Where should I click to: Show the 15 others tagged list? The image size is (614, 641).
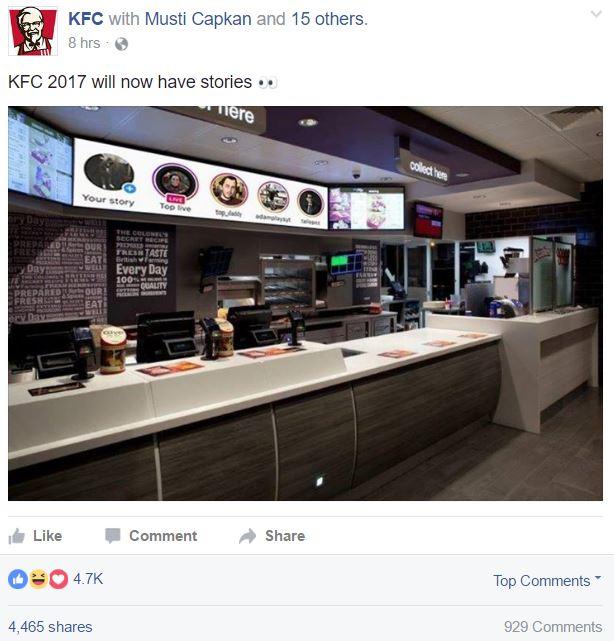coord(328,19)
